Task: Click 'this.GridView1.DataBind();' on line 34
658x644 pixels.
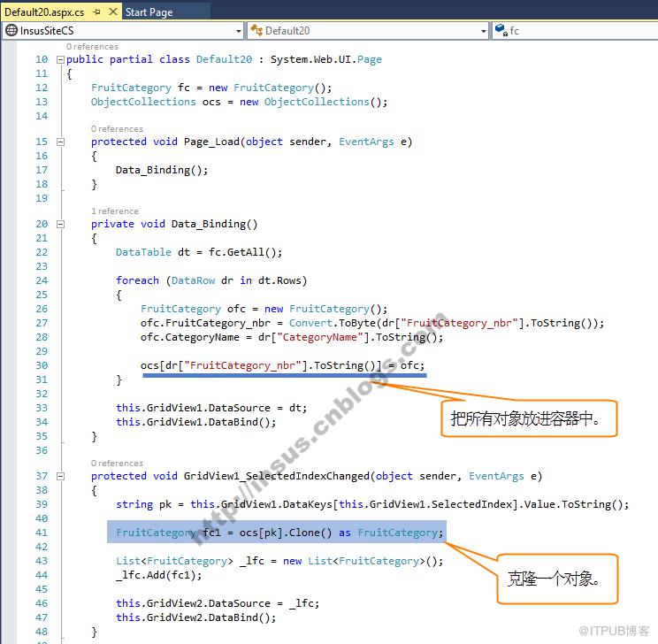Action: (196, 422)
